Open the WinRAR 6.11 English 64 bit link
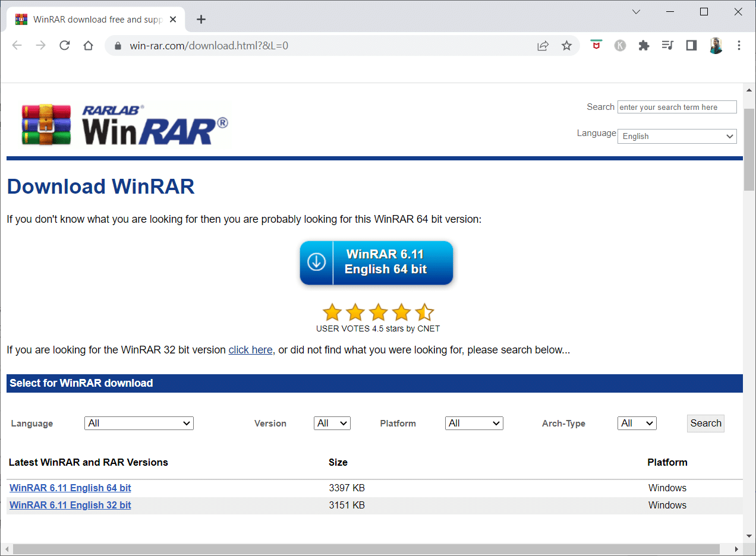 point(70,488)
